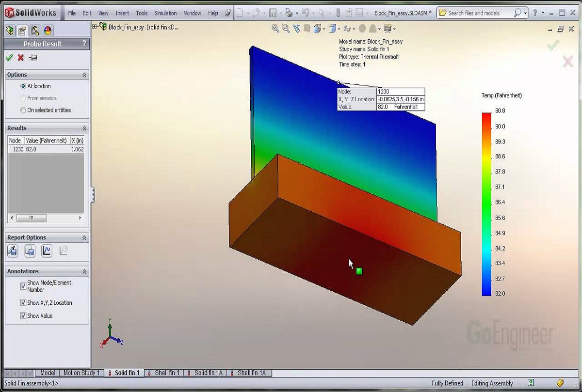Open Hide/Show Items glasses icon
The height and width of the screenshot is (392, 582).
click(347, 28)
